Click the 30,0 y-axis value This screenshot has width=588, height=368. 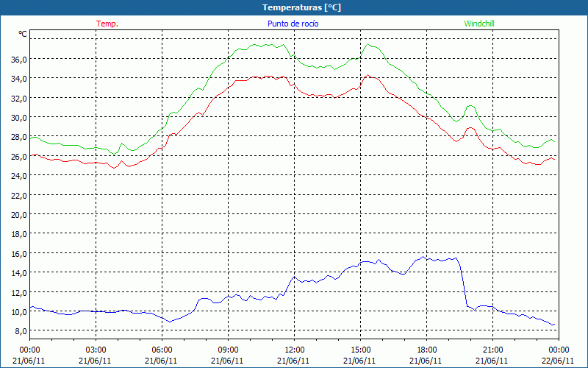pos(19,117)
